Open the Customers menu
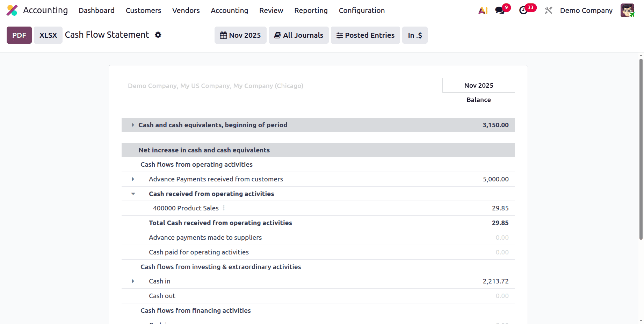This screenshot has height=324, width=644. (143, 10)
